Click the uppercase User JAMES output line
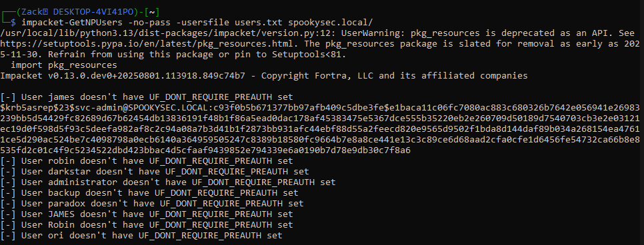Viewport: 644px width, 245px height. coord(147,214)
